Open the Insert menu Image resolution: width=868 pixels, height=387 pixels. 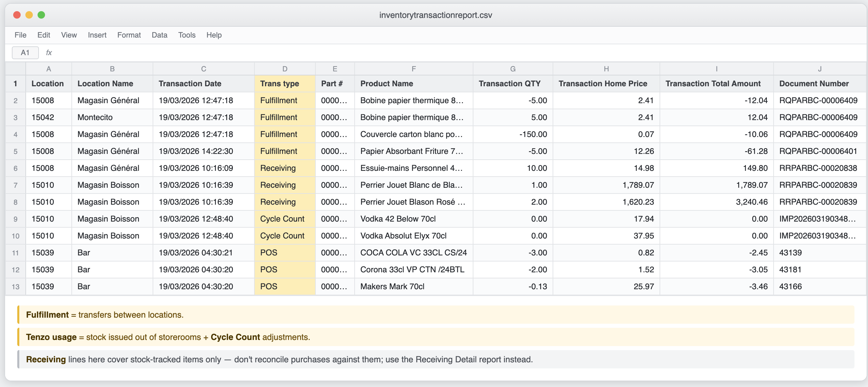click(x=97, y=35)
